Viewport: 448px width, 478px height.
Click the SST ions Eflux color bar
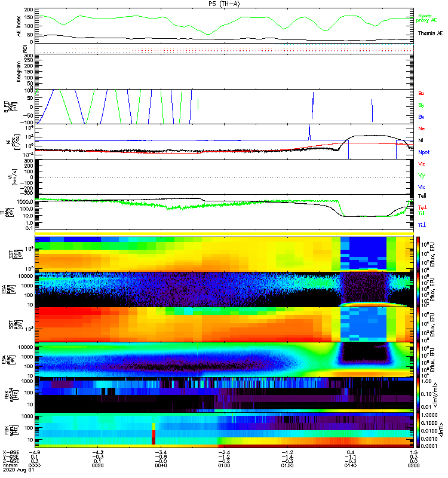pos(418,254)
